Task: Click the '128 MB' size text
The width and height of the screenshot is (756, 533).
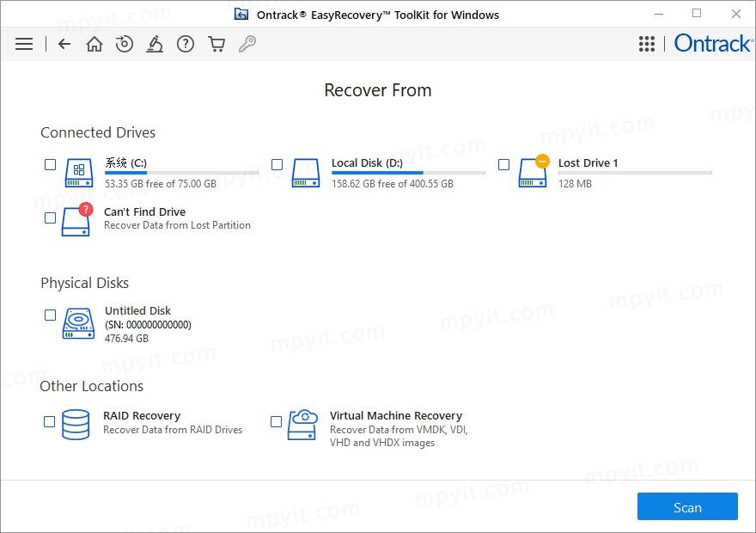Action: (575, 184)
